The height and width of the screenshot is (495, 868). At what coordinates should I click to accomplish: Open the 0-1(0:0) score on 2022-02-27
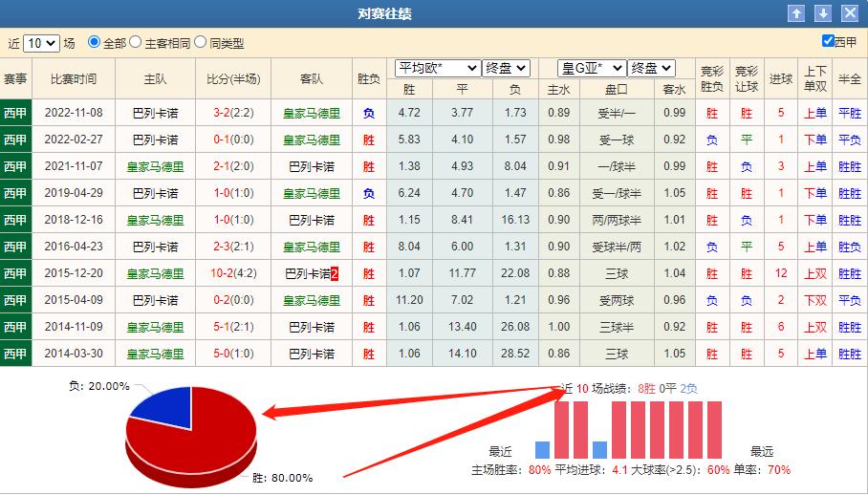point(233,140)
